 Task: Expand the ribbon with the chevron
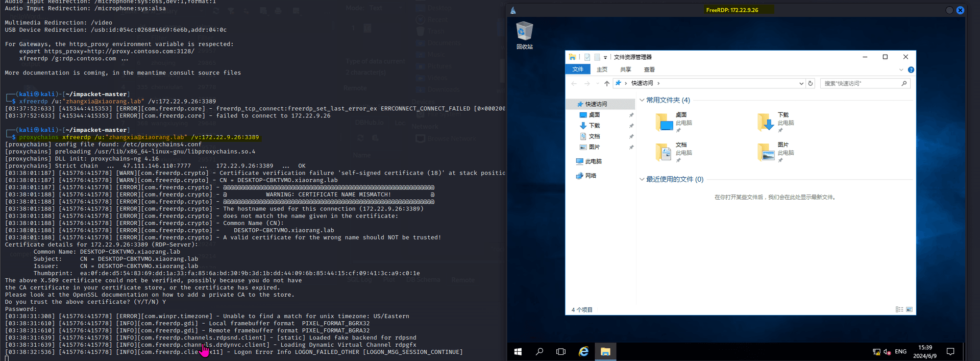901,69
